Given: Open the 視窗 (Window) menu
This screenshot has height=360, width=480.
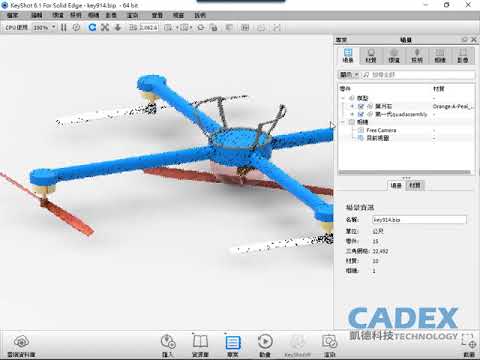Looking at the screenshot, I should coord(178,15).
